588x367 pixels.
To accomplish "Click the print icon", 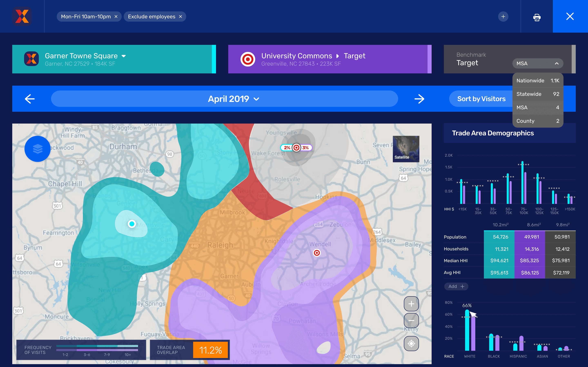I will (537, 17).
